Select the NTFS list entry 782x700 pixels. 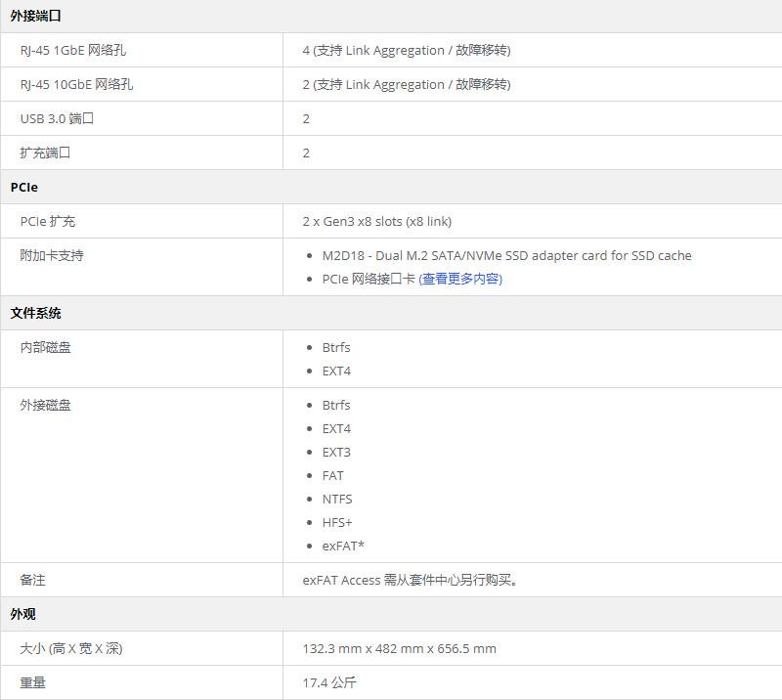[x=337, y=499]
